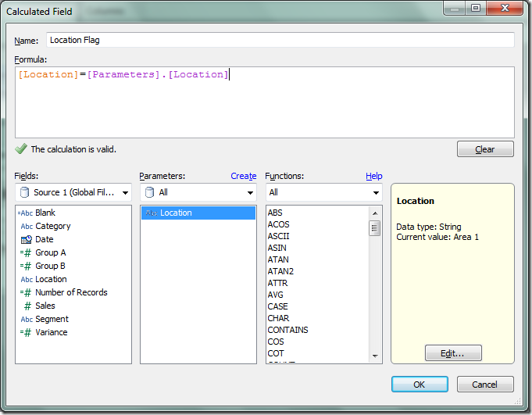Screen dimensions: 532x415
Task: Click database icon in the Fields source dropdown
Action: pyautogui.click(x=24, y=192)
